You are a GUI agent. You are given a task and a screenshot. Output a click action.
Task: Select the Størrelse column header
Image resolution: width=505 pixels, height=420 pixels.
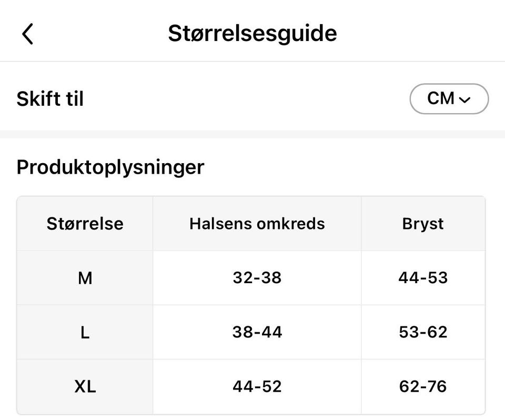pos(85,224)
